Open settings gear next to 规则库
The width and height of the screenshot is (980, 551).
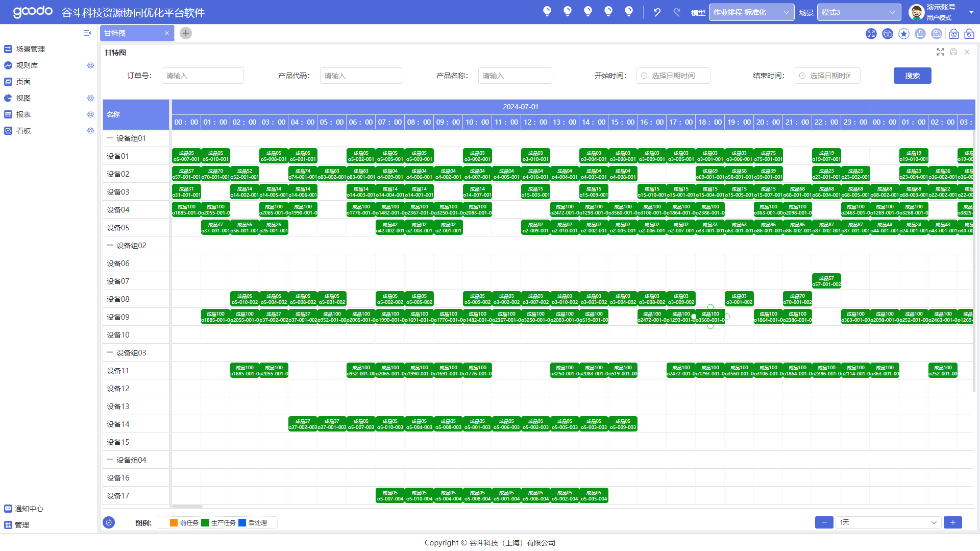90,65
